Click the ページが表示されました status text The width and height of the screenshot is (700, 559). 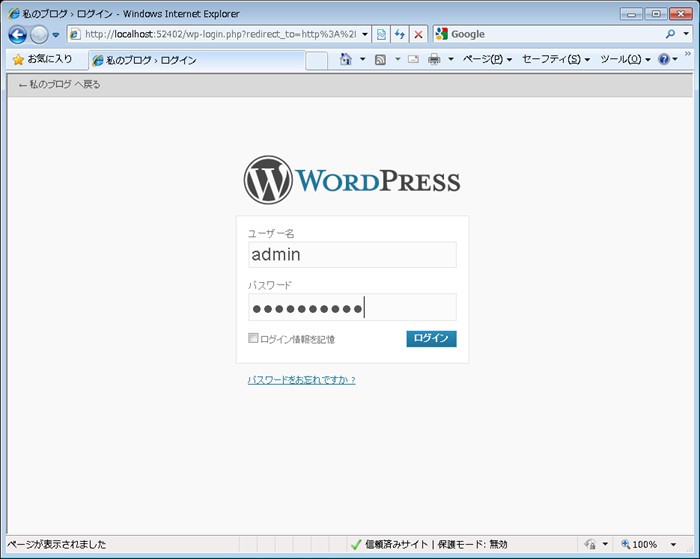click(x=57, y=544)
